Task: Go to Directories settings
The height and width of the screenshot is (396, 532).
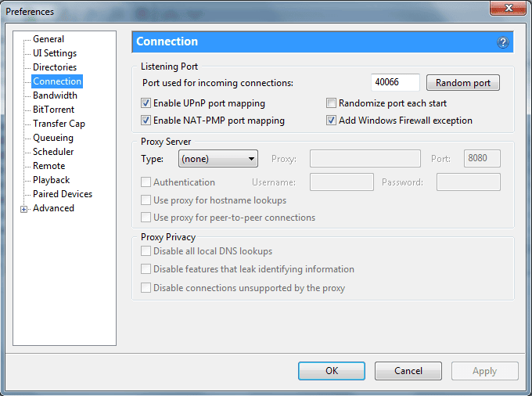Action: [x=55, y=67]
